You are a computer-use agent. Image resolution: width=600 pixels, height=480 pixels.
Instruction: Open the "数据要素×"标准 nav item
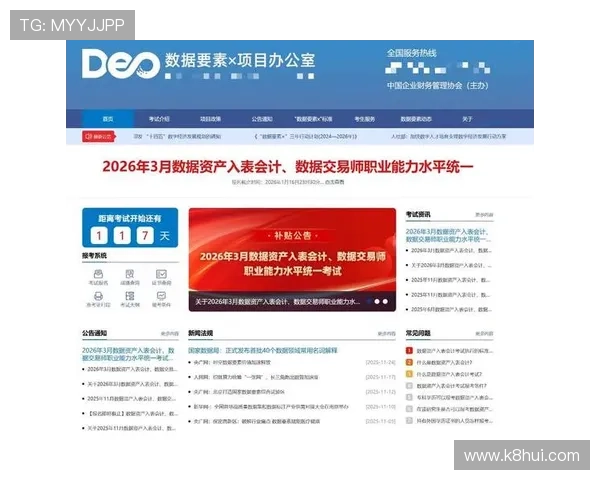pyautogui.click(x=313, y=119)
